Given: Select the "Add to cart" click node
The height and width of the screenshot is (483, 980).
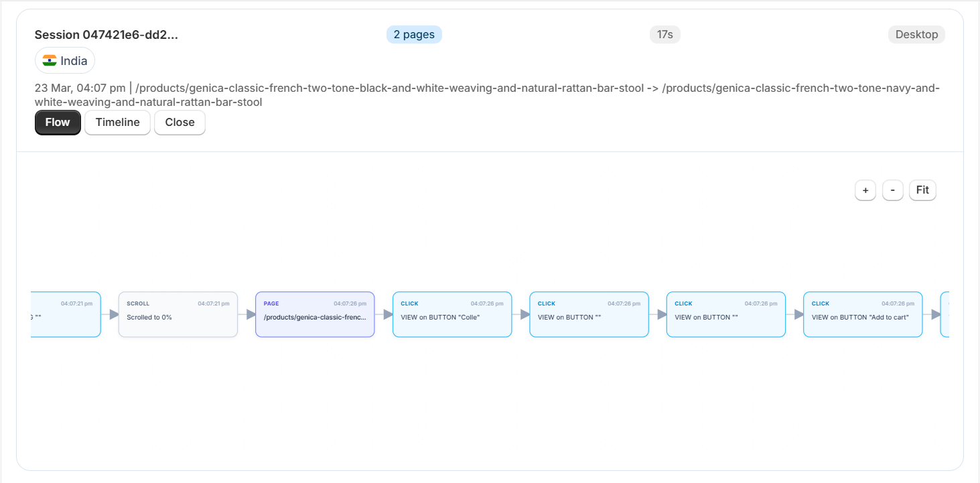Looking at the screenshot, I should click(x=863, y=314).
